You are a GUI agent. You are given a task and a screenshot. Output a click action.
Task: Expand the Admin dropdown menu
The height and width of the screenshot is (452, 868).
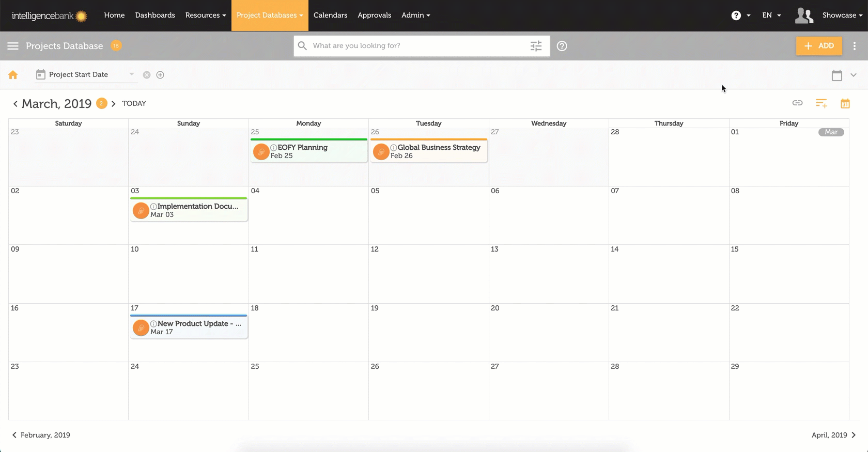tap(416, 15)
